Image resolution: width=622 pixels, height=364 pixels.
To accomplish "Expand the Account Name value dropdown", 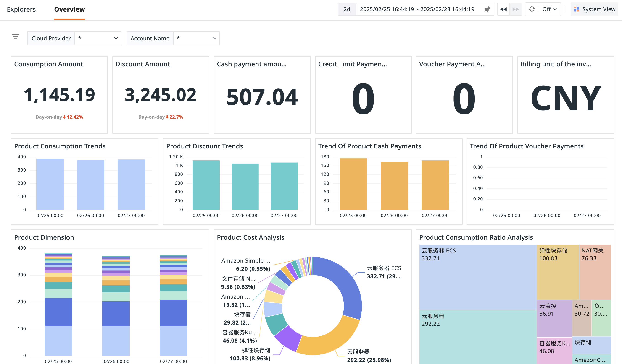I will pyautogui.click(x=196, y=38).
